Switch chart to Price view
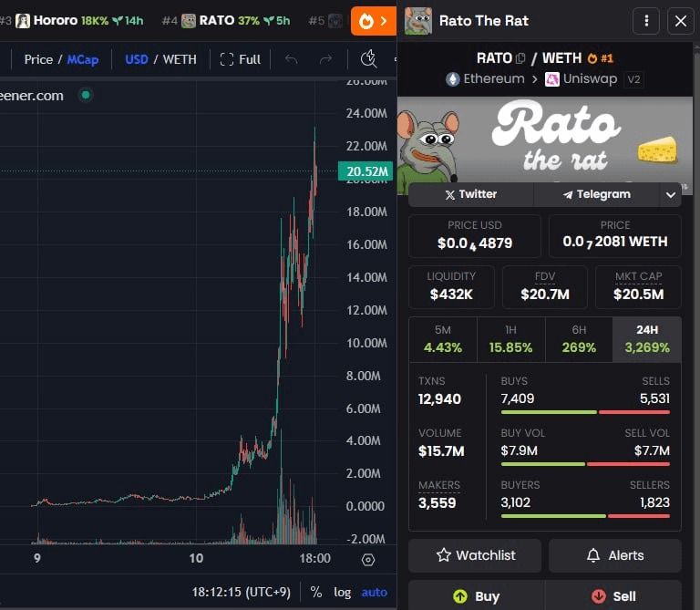700x610 pixels. pyautogui.click(x=38, y=59)
